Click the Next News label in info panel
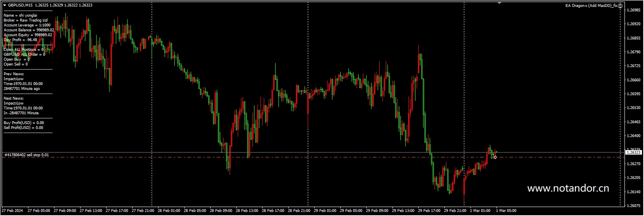The image size is (644, 216). (13, 98)
